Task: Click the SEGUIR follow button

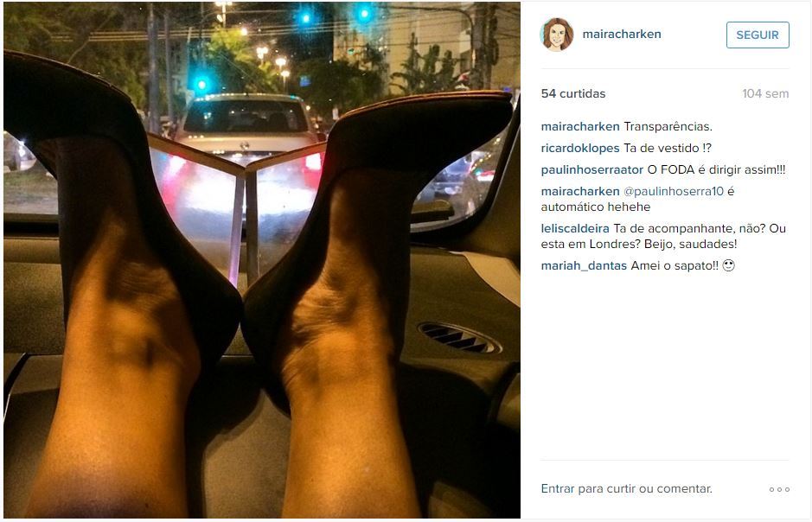Action: tap(758, 35)
